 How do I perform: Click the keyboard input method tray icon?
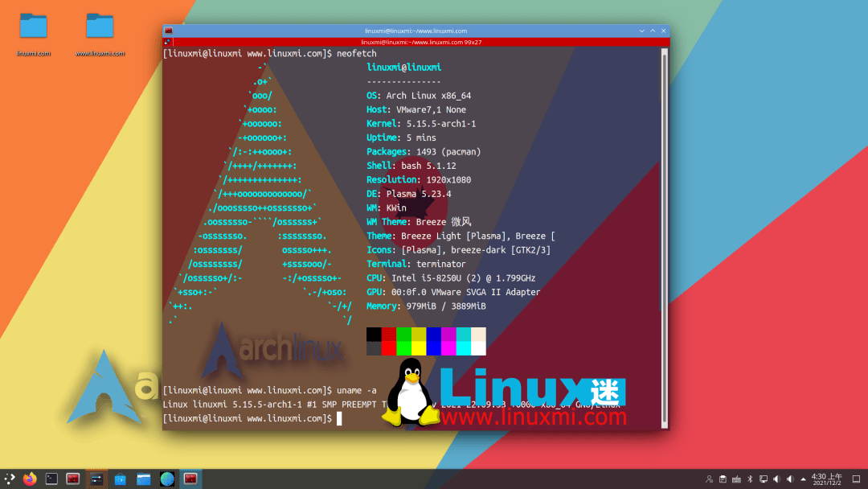(736, 479)
